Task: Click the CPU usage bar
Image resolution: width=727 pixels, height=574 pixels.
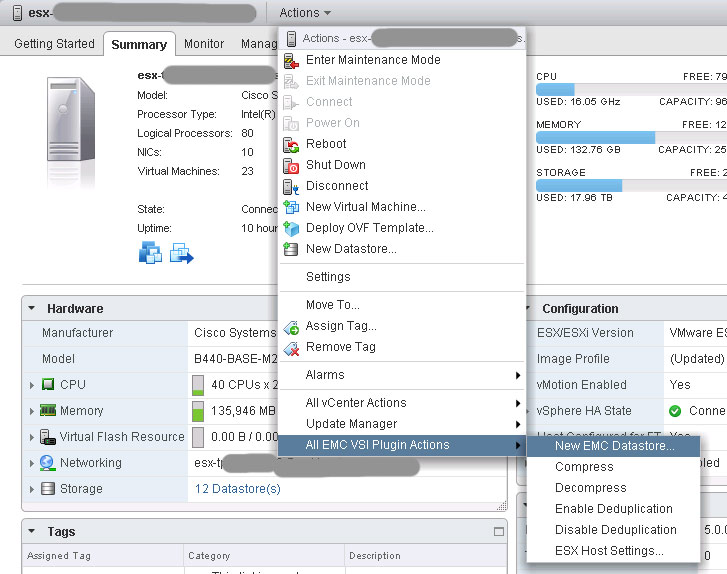Action: 631,89
